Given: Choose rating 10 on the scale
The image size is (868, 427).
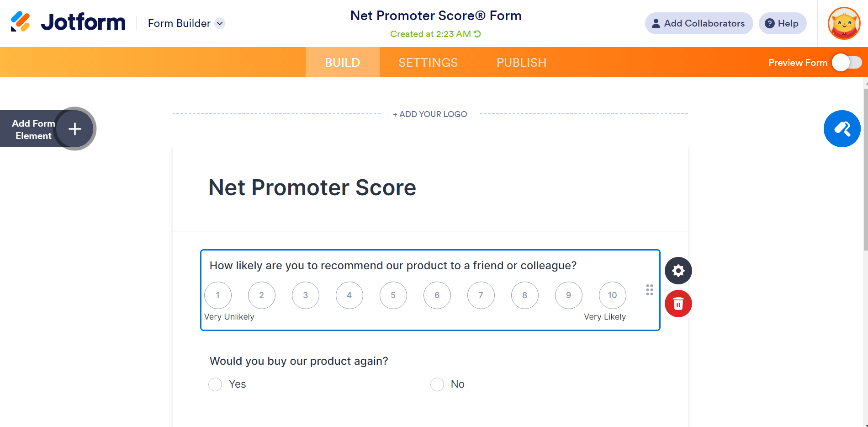Looking at the screenshot, I should point(612,295).
